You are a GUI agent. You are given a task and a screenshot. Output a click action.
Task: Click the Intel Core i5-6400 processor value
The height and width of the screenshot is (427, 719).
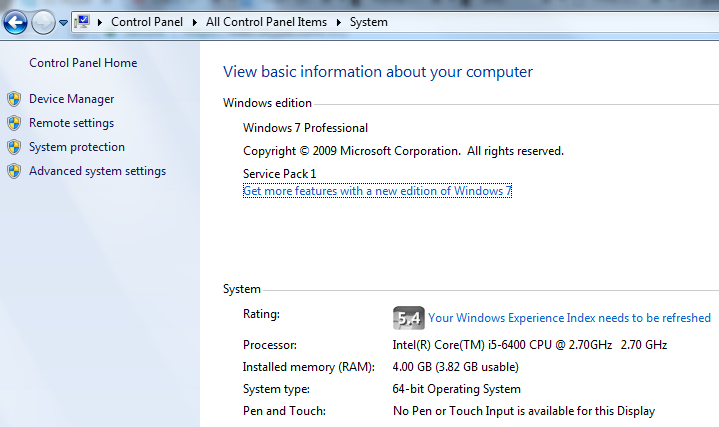point(530,345)
